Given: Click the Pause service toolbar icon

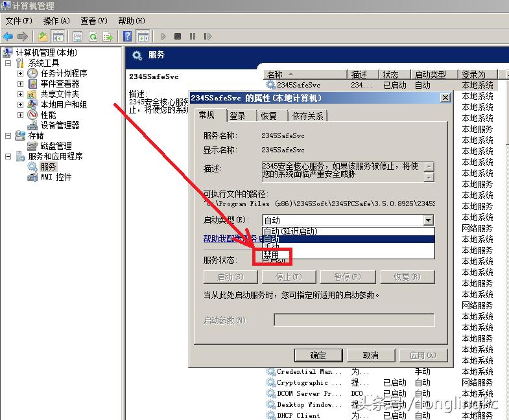Looking at the screenshot, I should click(x=193, y=36).
